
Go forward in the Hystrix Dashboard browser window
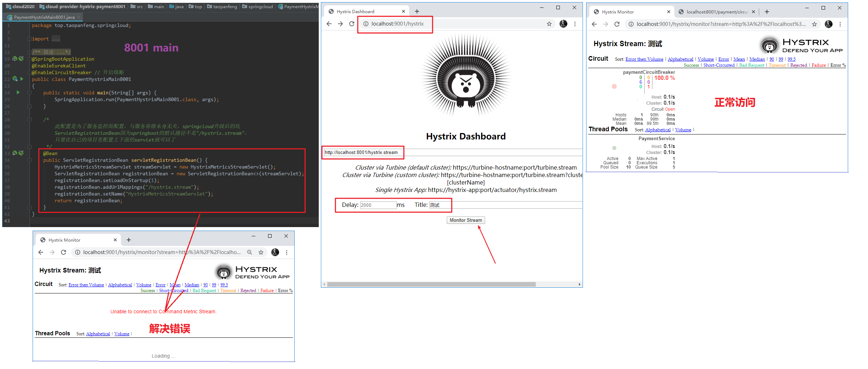[x=340, y=24]
